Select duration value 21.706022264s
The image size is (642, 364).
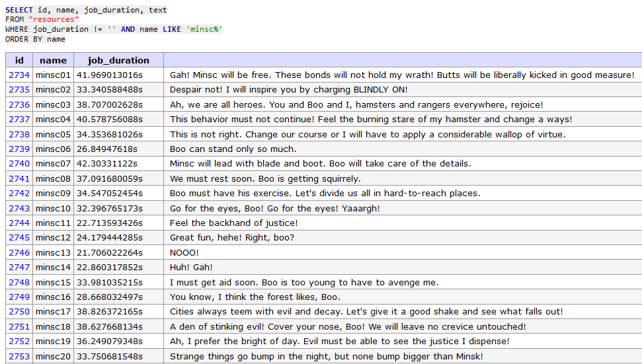click(x=110, y=253)
